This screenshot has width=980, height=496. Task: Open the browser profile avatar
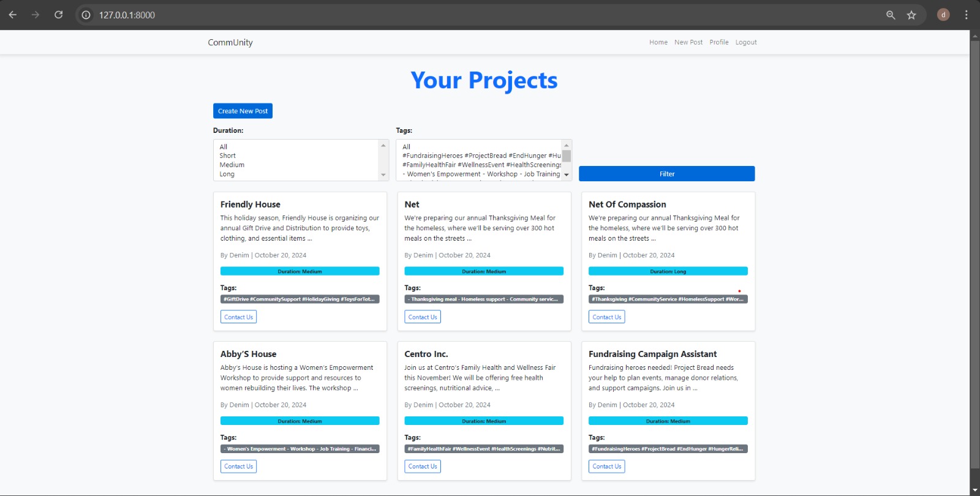(943, 15)
